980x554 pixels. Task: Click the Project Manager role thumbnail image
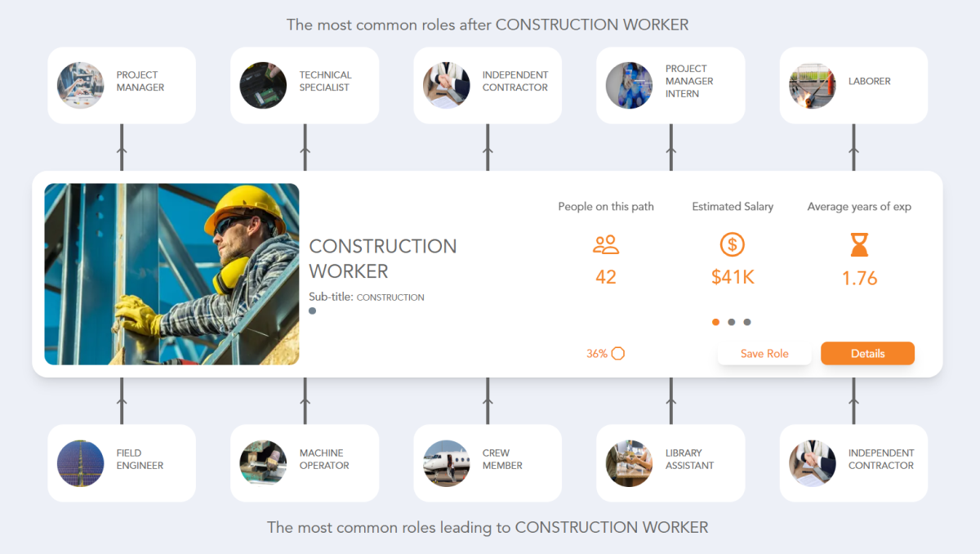point(79,85)
